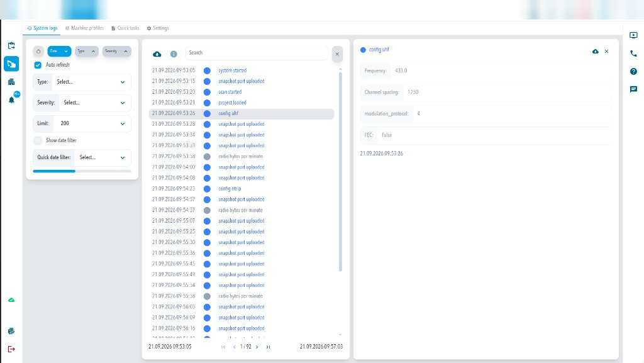Focus the Search input field

[257, 53]
